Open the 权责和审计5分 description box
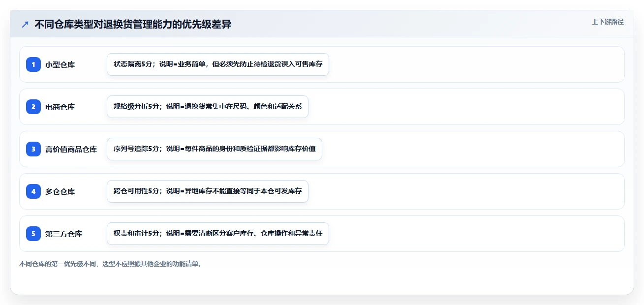Image resolution: width=644 pixels, height=305 pixels. click(x=218, y=234)
